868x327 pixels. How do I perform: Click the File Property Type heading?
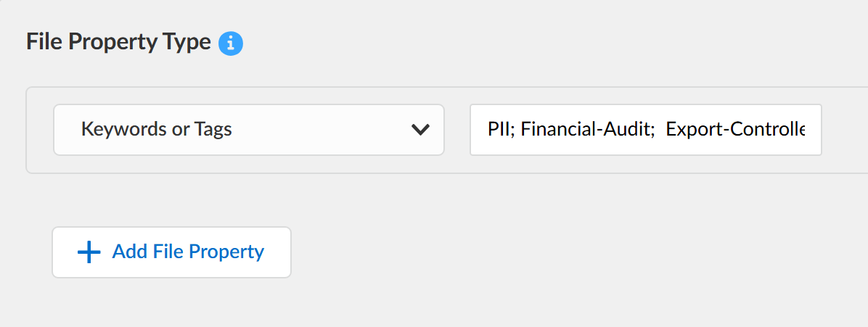click(118, 42)
